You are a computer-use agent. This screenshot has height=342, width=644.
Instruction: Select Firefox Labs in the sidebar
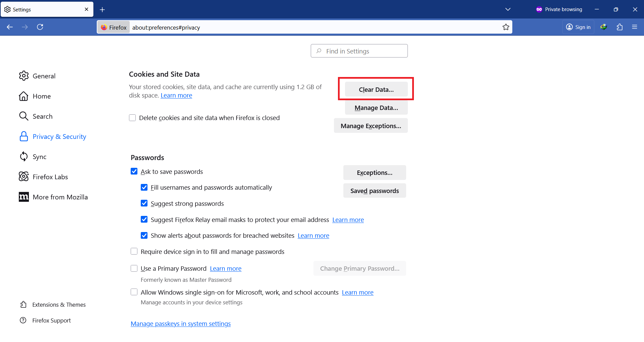tap(50, 177)
